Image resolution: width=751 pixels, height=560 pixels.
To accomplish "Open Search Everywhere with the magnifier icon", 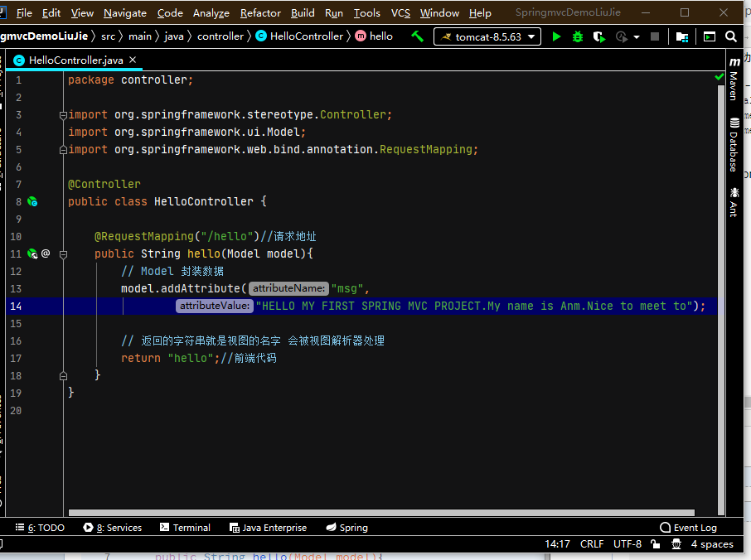I will tap(731, 36).
